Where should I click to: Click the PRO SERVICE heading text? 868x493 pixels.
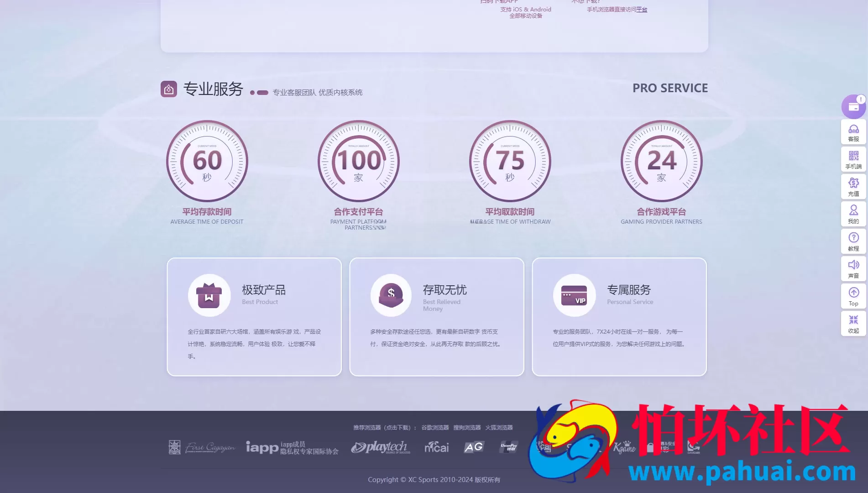coord(670,88)
